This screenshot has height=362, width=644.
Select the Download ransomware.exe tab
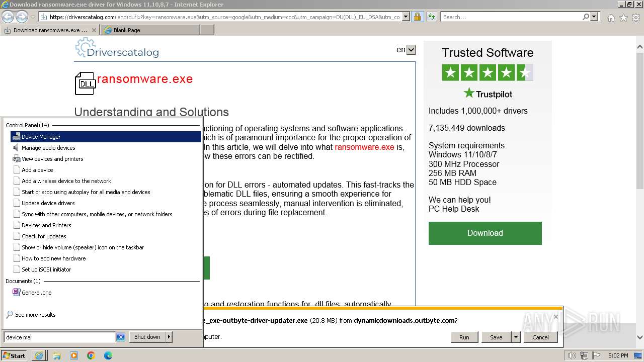tap(50, 30)
